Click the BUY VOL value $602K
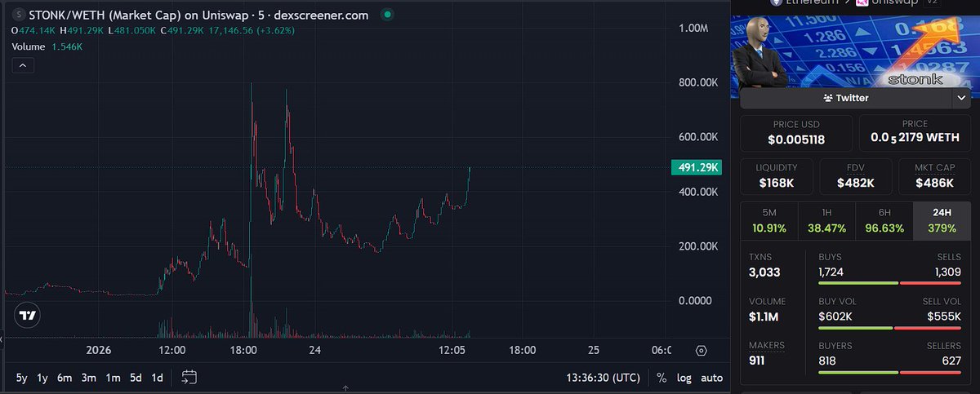980x394 pixels. [836, 316]
